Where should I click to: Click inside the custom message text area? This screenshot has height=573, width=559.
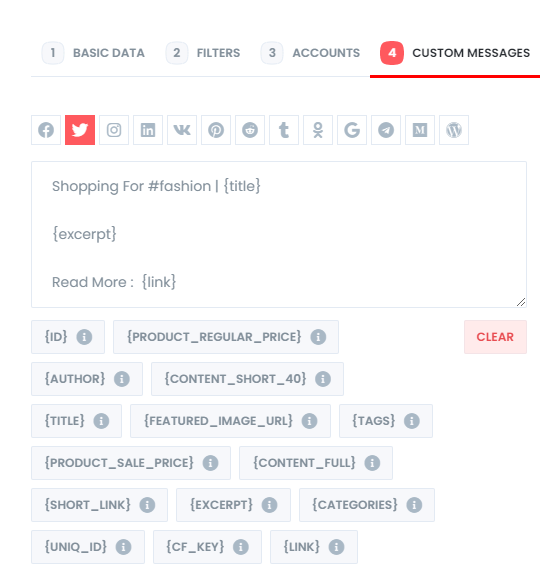click(279, 234)
